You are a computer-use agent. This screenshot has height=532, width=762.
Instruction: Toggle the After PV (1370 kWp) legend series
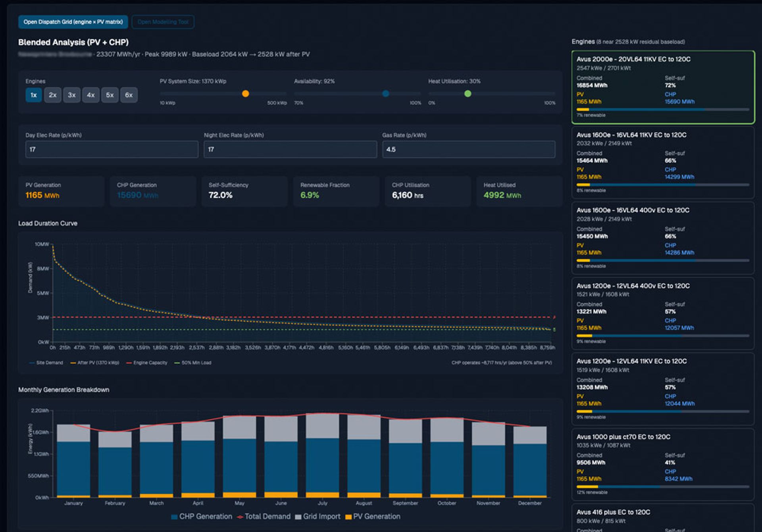pos(94,363)
